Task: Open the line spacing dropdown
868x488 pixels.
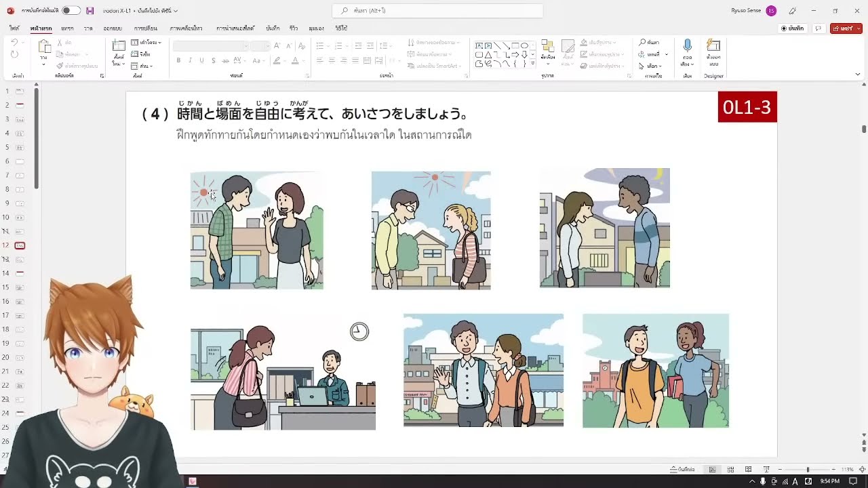Action: (385, 45)
